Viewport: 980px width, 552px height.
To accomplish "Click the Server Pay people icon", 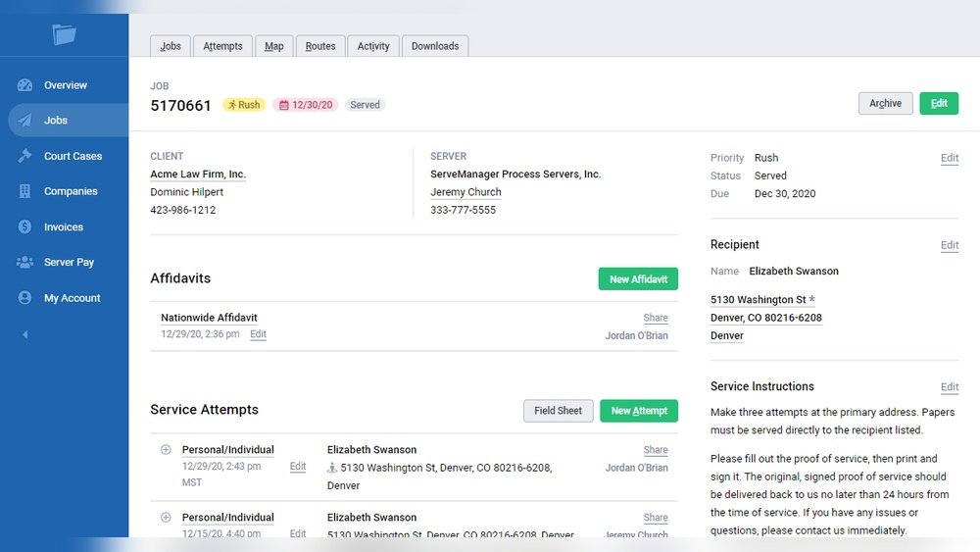I will pyautogui.click(x=25, y=262).
